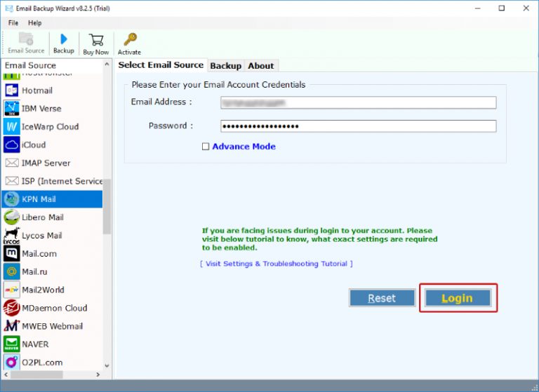This screenshot has width=539, height=392.
Task: Select the Mail2World icon
Action: pyautogui.click(x=11, y=290)
